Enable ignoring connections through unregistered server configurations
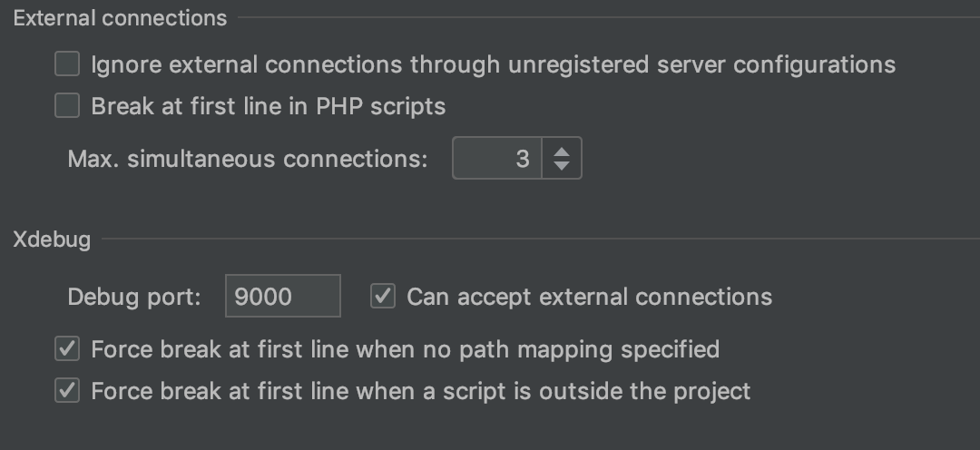 tap(67, 64)
